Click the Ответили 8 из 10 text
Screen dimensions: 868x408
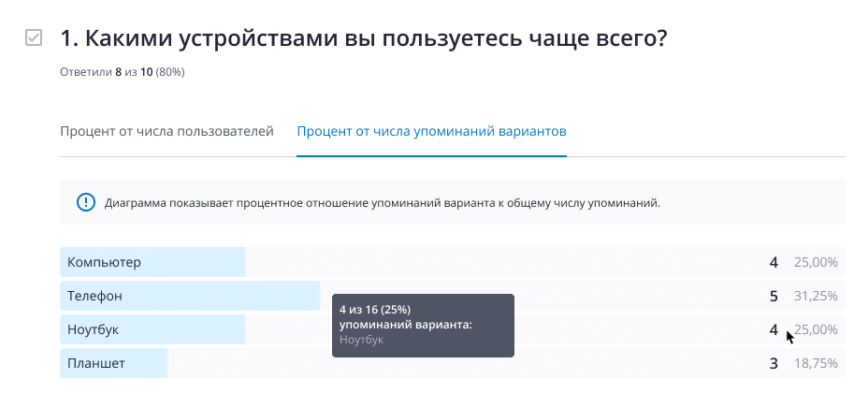click(123, 72)
